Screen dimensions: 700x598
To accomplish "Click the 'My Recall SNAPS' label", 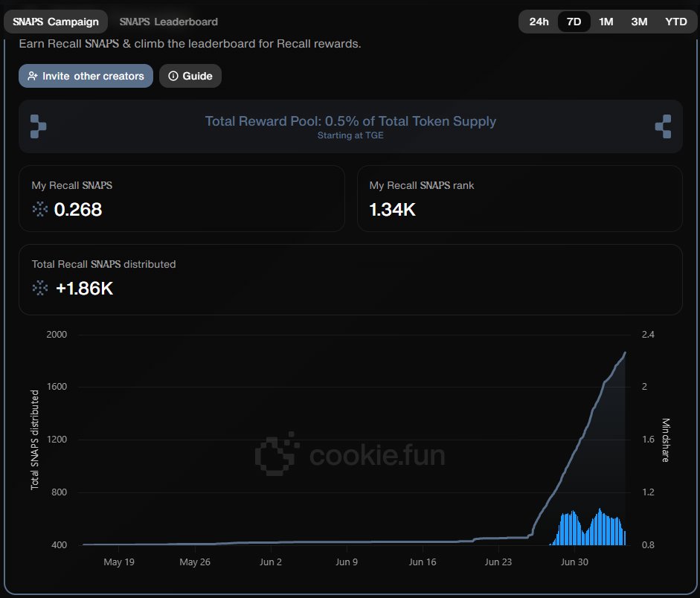I will point(72,185).
